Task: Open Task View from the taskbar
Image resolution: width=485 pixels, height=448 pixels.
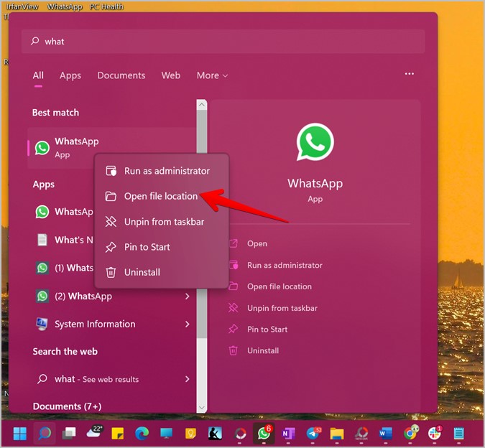Action: point(69,434)
